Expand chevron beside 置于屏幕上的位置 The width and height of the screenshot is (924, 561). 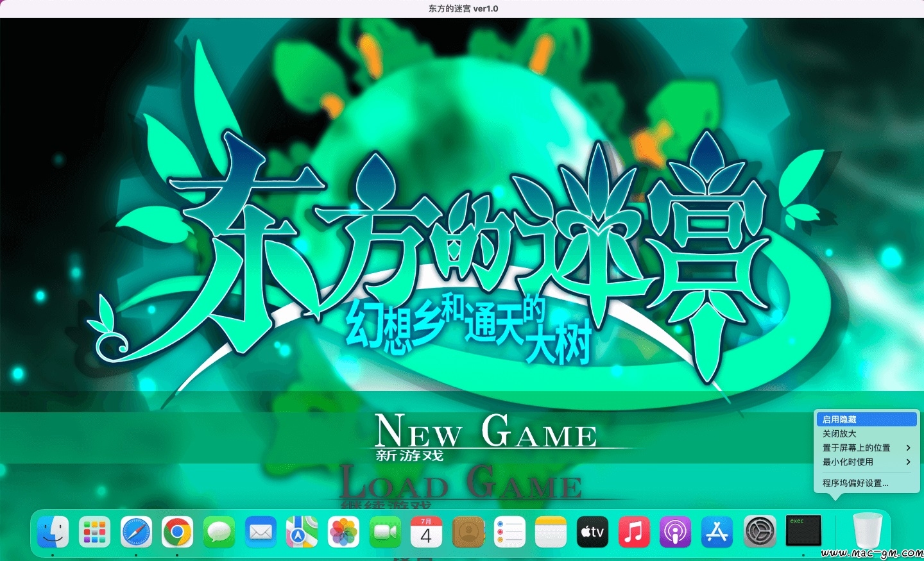[908, 448]
